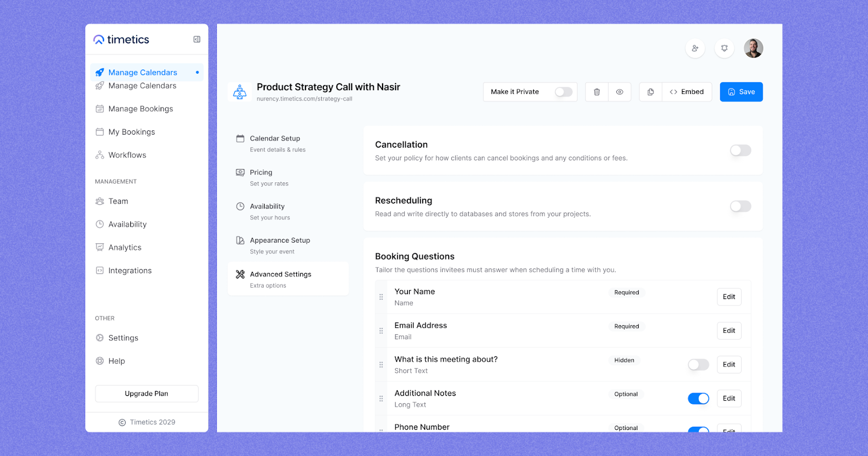Click the Required badge on Your Name
The height and width of the screenshot is (456, 868).
click(x=627, y=293)
